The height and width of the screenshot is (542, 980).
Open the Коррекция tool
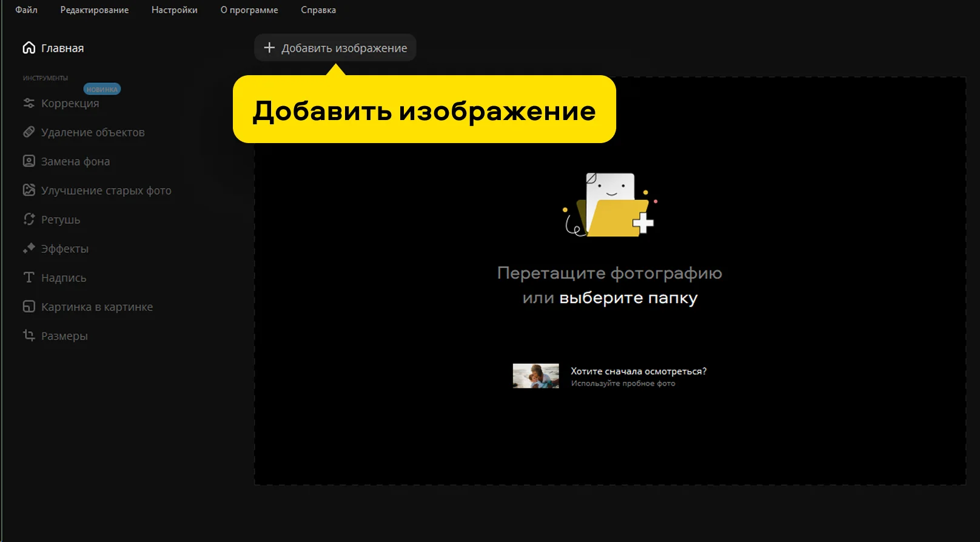coord(70,103)
